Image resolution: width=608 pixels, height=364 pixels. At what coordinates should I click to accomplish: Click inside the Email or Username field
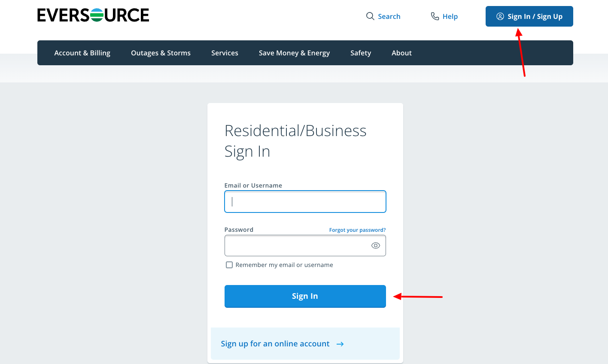[305, 201]
